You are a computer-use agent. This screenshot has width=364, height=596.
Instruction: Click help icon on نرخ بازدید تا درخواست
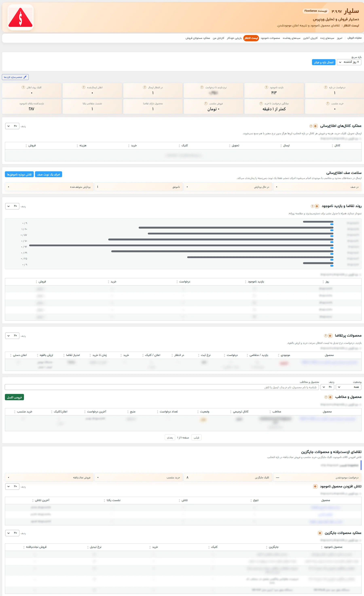[x=202, y=87]
